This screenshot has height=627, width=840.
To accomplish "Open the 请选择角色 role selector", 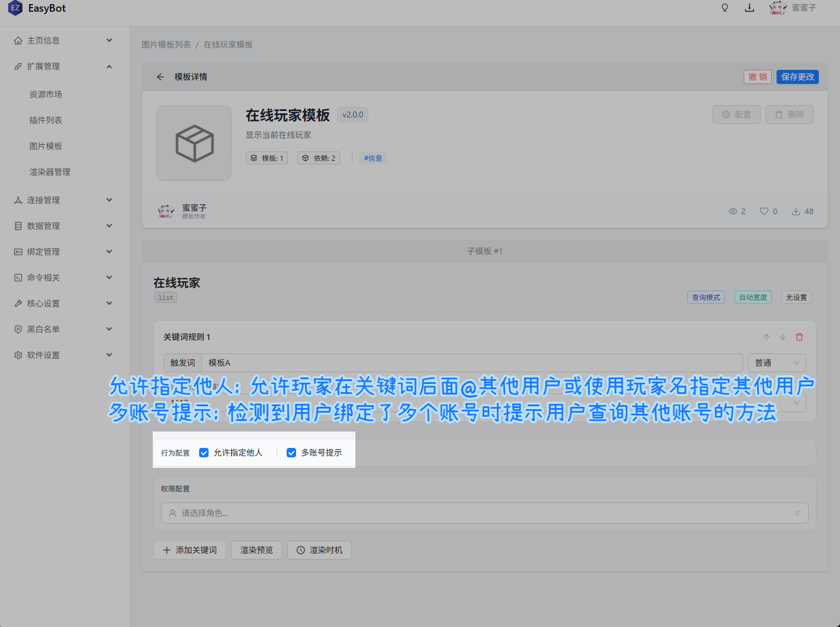I will (484, 513).
